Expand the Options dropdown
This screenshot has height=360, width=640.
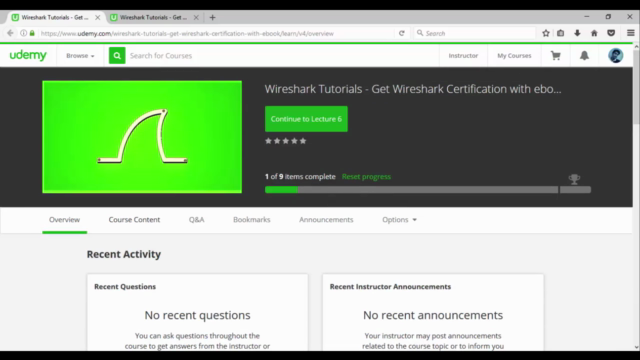click(399, 220)
